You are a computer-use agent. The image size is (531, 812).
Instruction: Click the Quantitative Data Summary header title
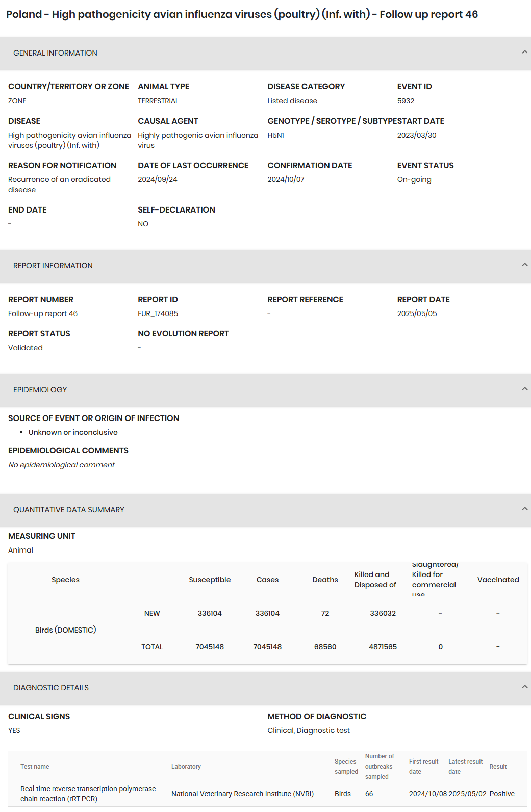point(69,510)
